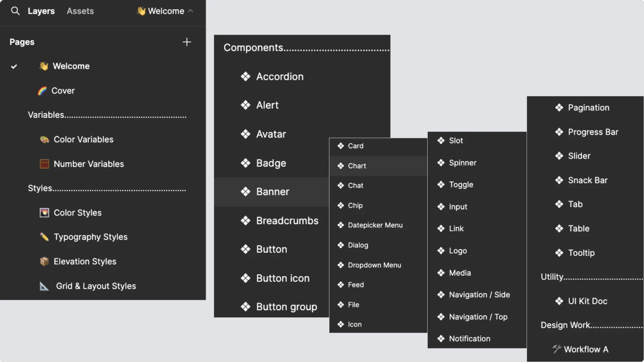Screen dimensions: 644x362
Task: Open the Button component page
Action: 272,249
